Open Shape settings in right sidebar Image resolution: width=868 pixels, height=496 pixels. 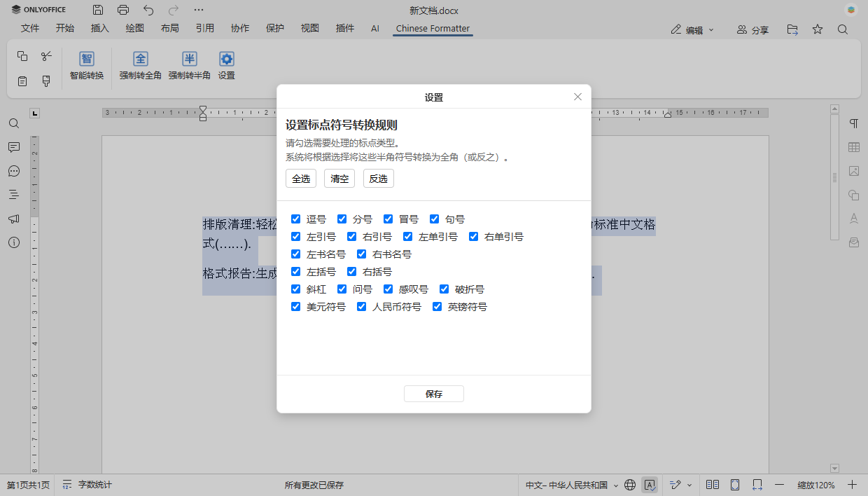coord(854,195)
